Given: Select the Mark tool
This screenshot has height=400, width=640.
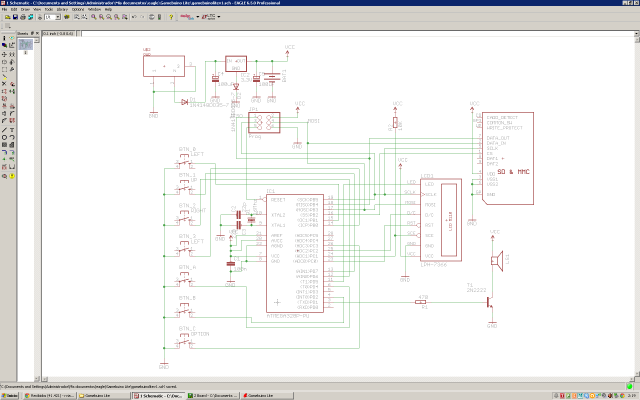Looking at the screenshot, I should (12, 45).
